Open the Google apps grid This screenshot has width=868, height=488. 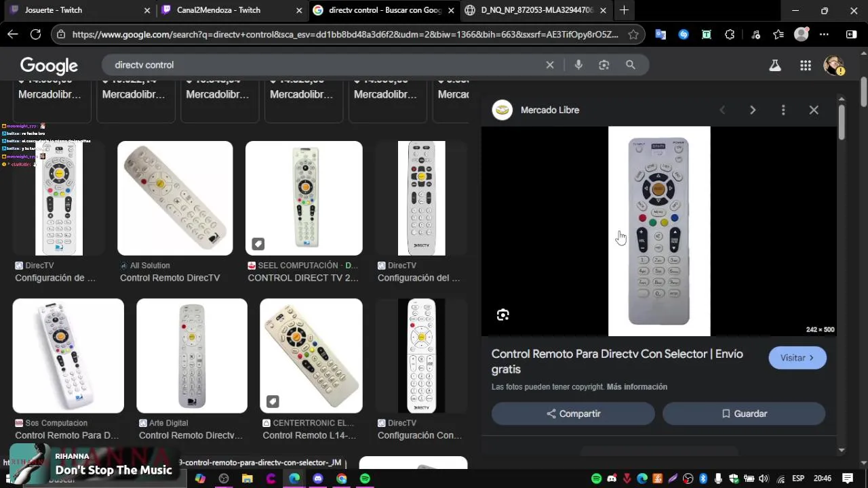point(806,66)
